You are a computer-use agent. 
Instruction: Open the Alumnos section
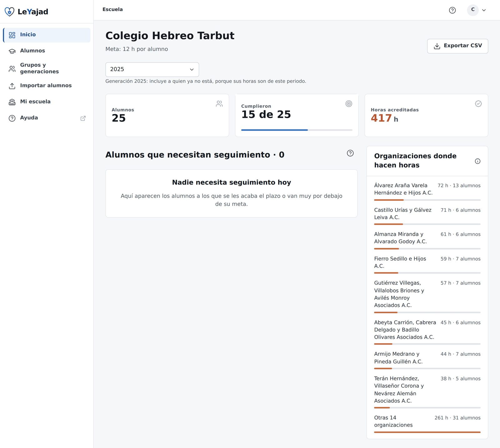pos(47,51)
